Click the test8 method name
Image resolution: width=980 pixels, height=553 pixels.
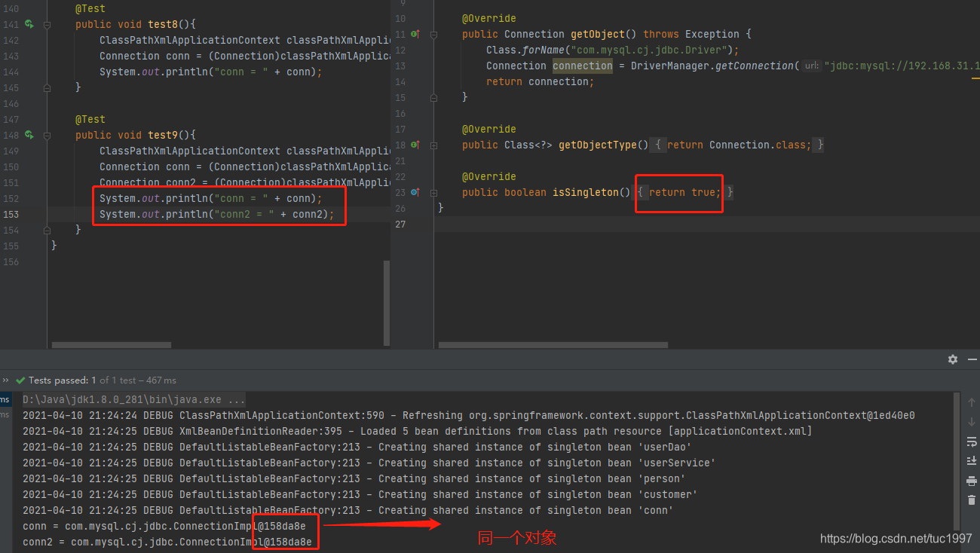tap(163, 24)
